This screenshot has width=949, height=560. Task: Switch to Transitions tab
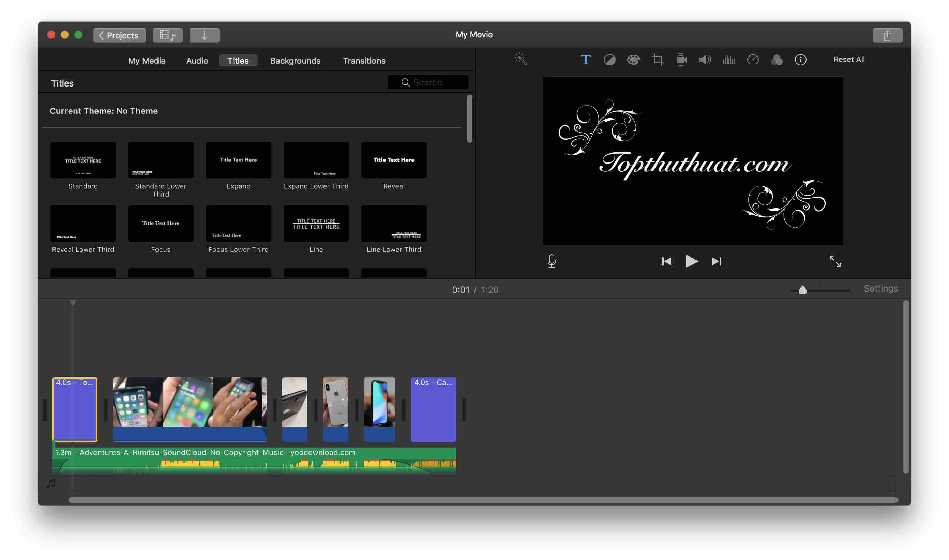point(364,61)
